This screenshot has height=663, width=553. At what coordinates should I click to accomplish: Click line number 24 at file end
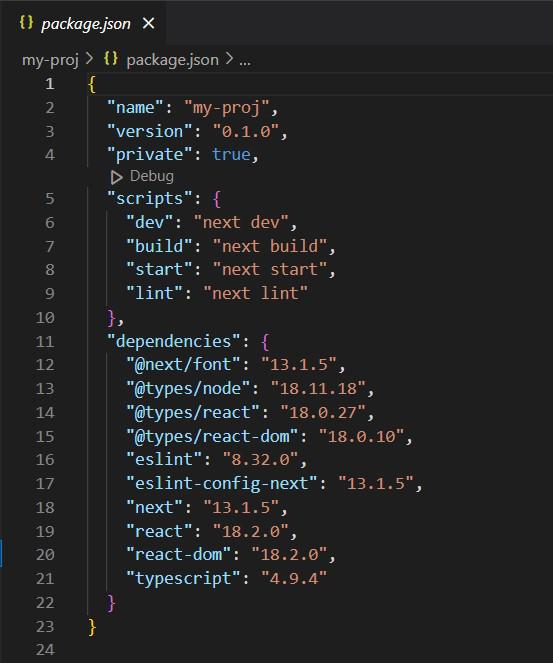tap(45, 649)
